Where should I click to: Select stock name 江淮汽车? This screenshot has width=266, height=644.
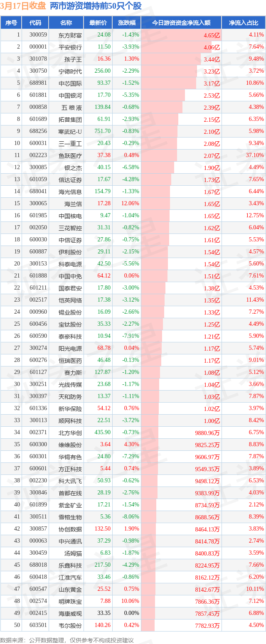pyautogui.click(x=70, y=577)
